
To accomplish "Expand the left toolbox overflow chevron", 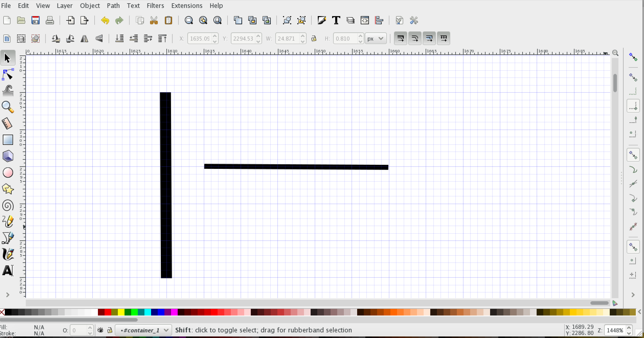I will [8, 295].
